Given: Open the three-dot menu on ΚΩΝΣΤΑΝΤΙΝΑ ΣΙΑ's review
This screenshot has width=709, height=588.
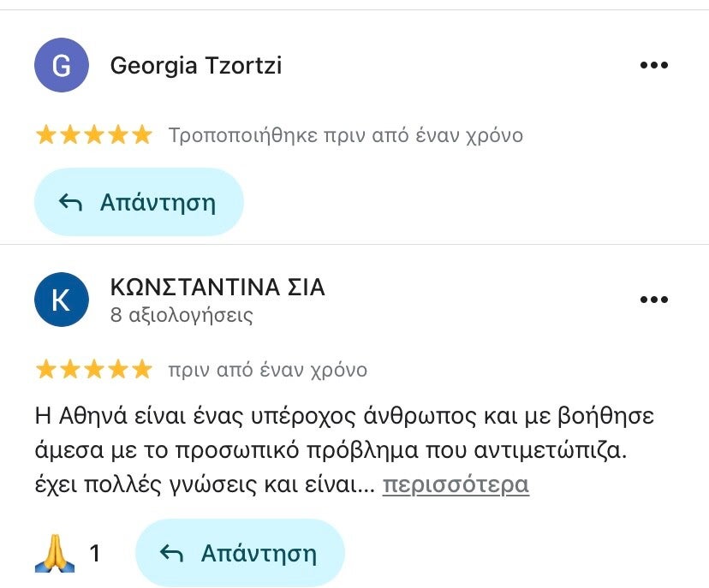Looking at the screenshot, I should (653, 300).
